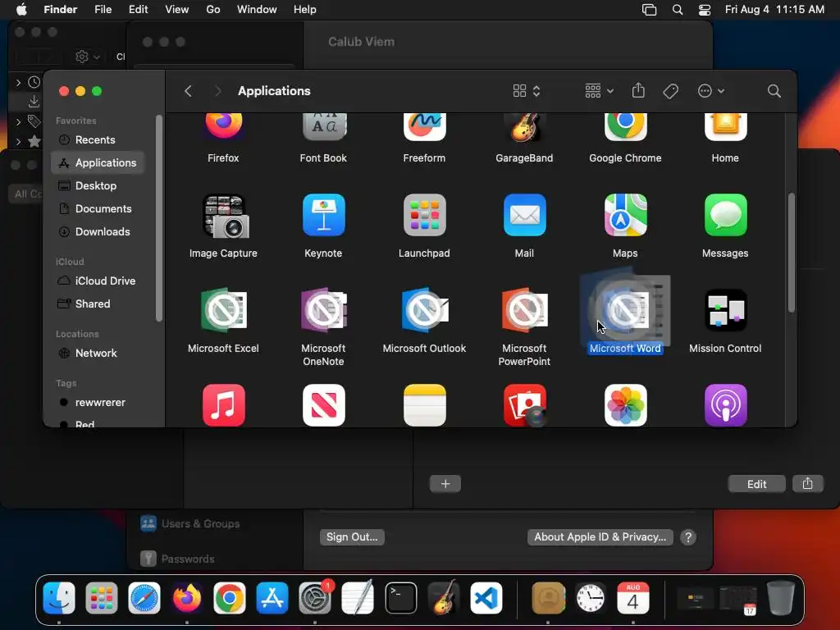
Task: Click the Edit button in background window
Action: pos(756,484)
